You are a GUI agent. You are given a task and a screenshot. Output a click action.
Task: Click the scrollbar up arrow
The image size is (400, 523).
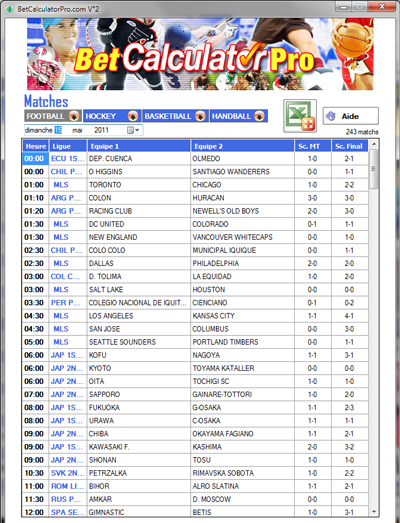(374, 144)
